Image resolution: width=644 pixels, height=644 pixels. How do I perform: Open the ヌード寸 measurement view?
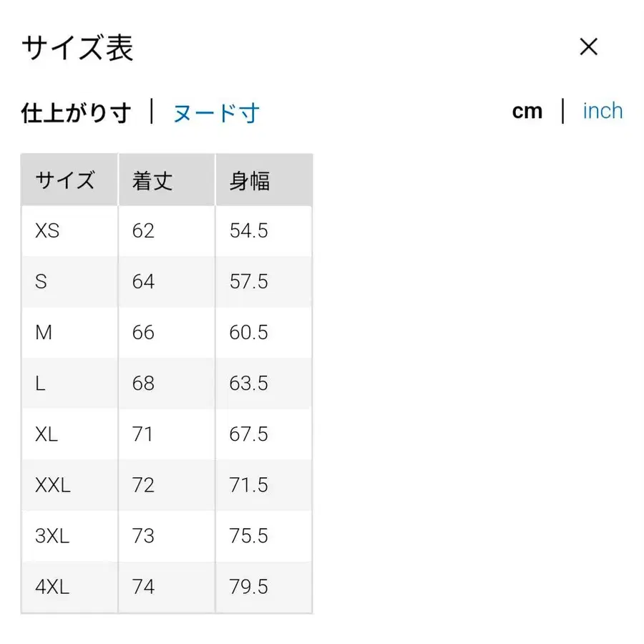[x=215, y=112]
